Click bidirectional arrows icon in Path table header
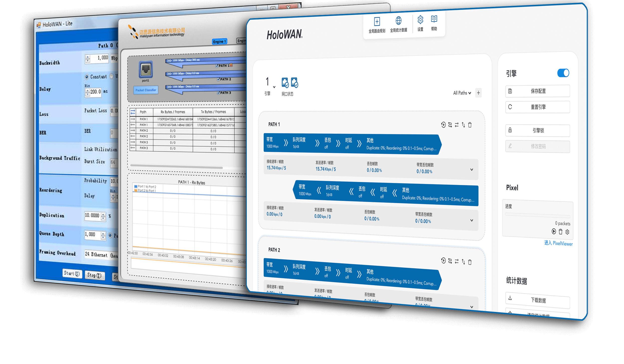The image size is (624, 364). [133, 112]
